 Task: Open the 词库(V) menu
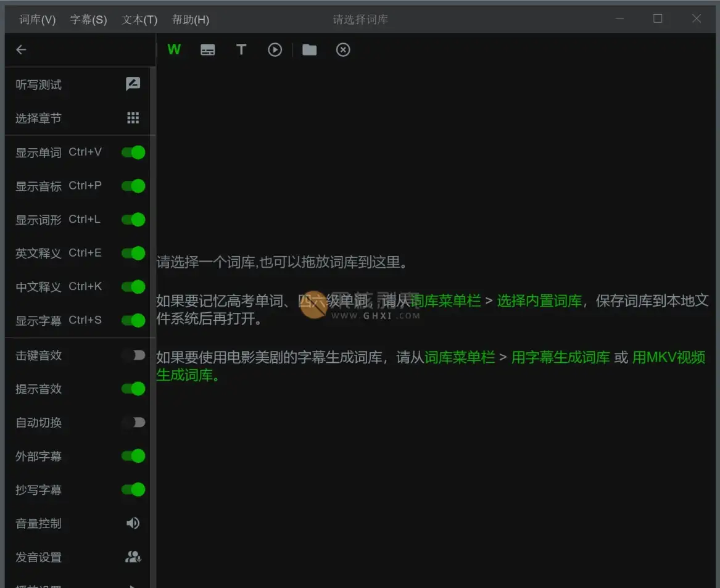point(37,20)
